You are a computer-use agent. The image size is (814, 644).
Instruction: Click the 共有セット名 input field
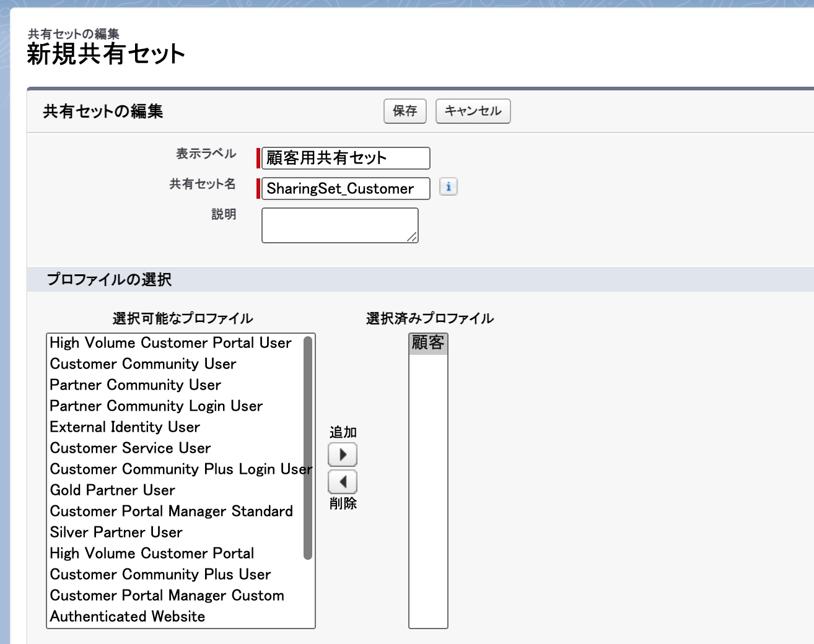coord(346,188)
